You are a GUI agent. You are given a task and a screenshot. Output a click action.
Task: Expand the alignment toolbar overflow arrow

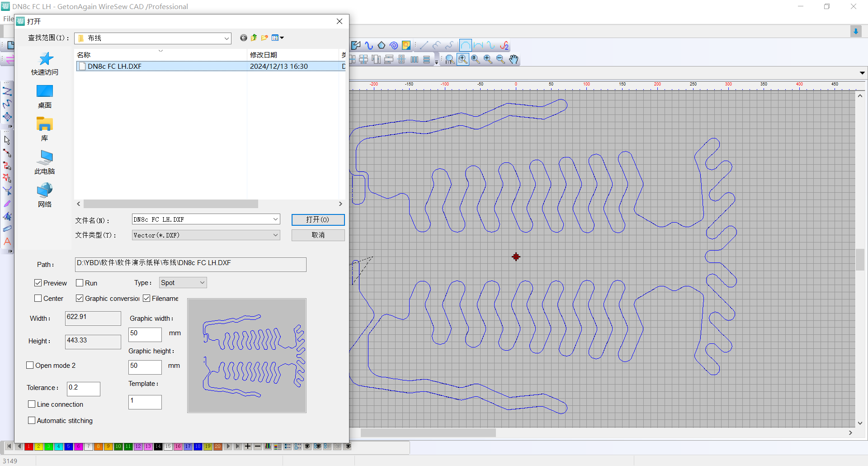(x=437, y=62)
